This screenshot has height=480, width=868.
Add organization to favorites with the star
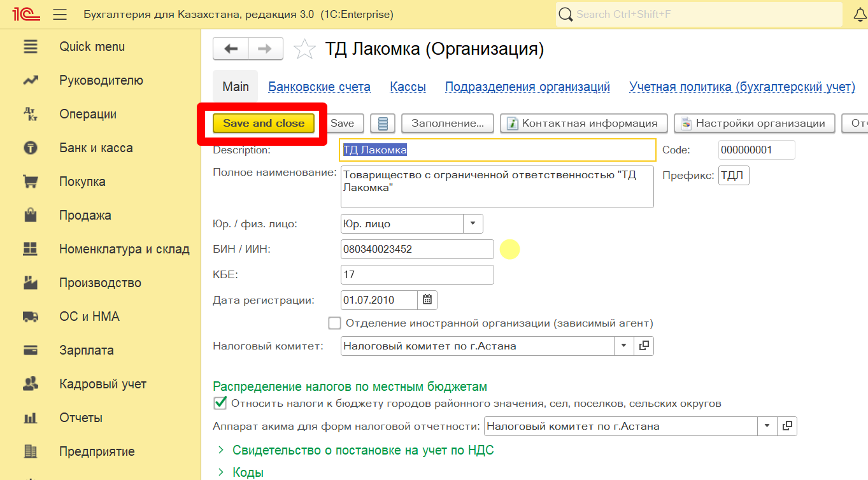point(305,49)
